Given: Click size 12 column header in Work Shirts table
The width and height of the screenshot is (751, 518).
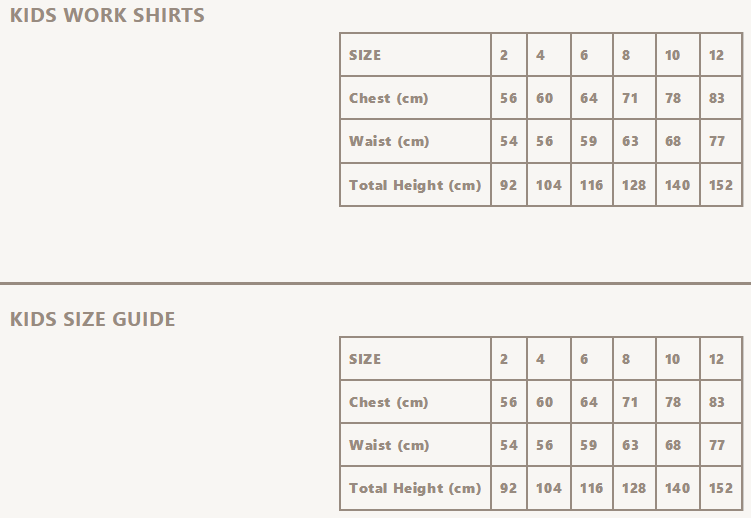Looking at the screenshot, I should click(716, 55).
